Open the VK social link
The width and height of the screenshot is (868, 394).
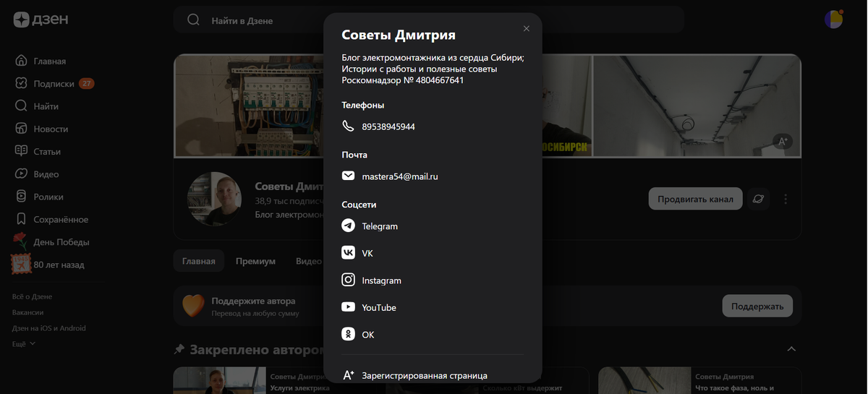pos(367,254)
